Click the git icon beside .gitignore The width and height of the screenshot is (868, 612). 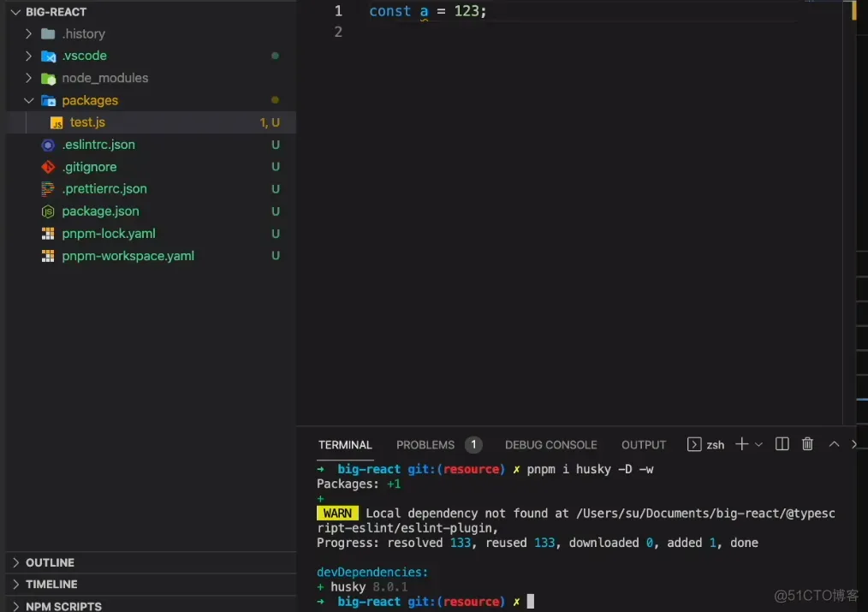point(48,167)
